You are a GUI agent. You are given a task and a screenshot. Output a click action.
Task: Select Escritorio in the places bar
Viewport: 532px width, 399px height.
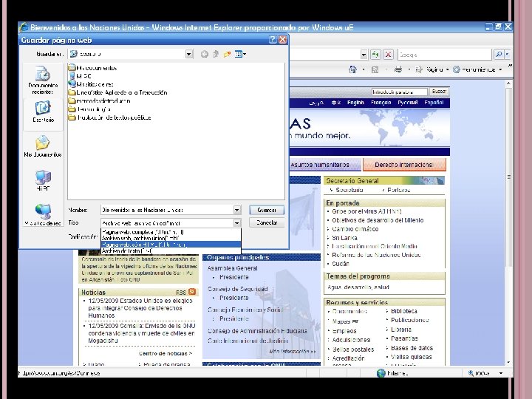click(43, 112)
